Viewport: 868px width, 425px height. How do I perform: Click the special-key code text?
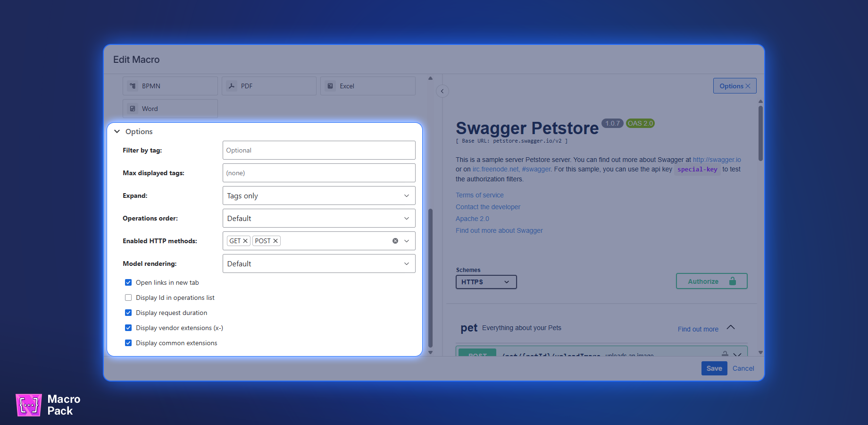click(x=697, y=170)
